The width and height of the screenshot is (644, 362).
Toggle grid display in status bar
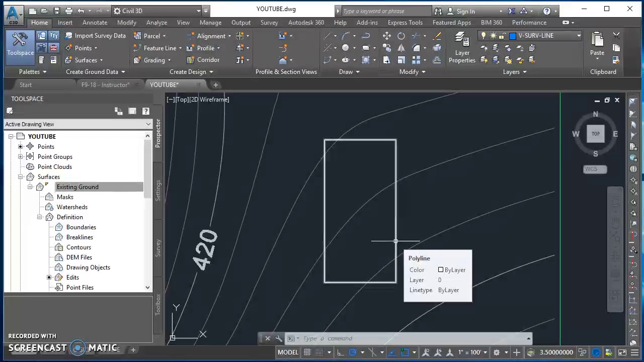[307, 352]
